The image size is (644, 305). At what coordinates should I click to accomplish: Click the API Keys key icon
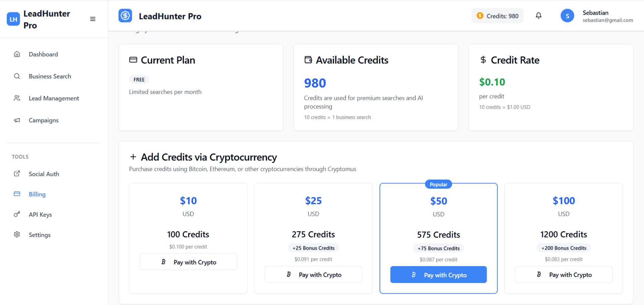tap(17, 214)
